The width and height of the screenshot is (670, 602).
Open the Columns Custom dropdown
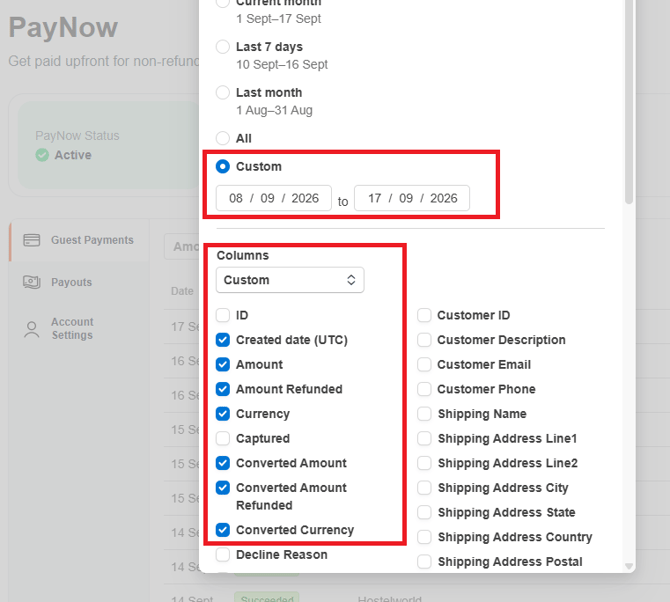[290, 280]
